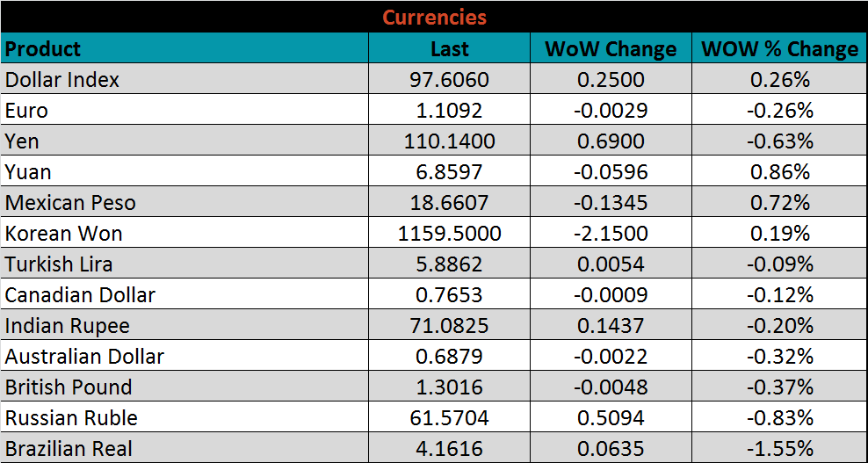Click the Last column header
868x463 pixels.
tap(449, 48)
